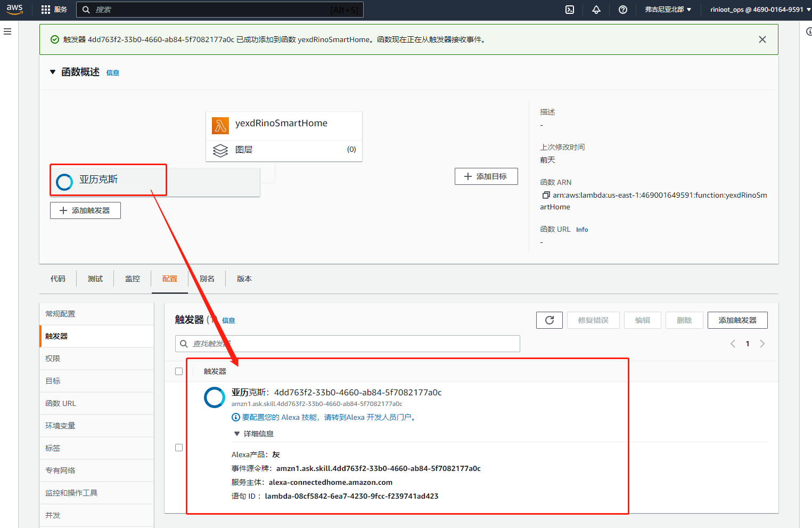
Task: Open 并发 in the side menu
Action: 97,515
